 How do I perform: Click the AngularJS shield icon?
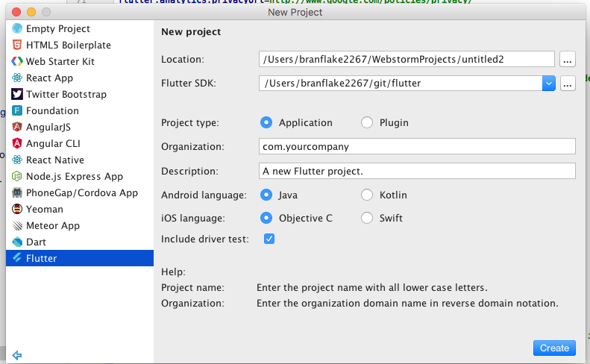pos(17,127)
